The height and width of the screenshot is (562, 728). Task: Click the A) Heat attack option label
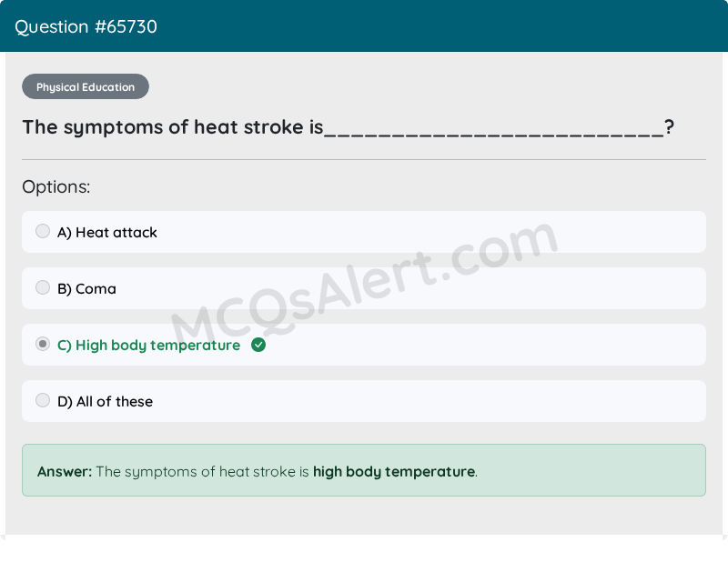[x=107, y=232]
